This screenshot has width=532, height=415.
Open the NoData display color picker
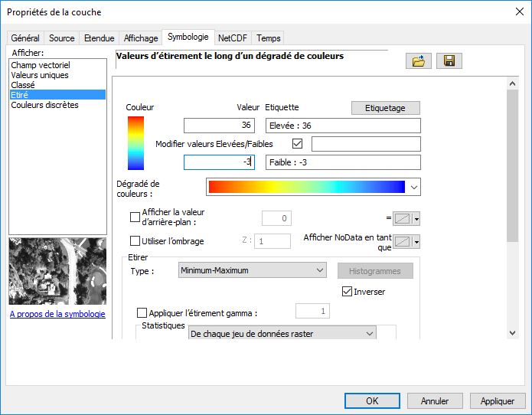tap(406, 242)
